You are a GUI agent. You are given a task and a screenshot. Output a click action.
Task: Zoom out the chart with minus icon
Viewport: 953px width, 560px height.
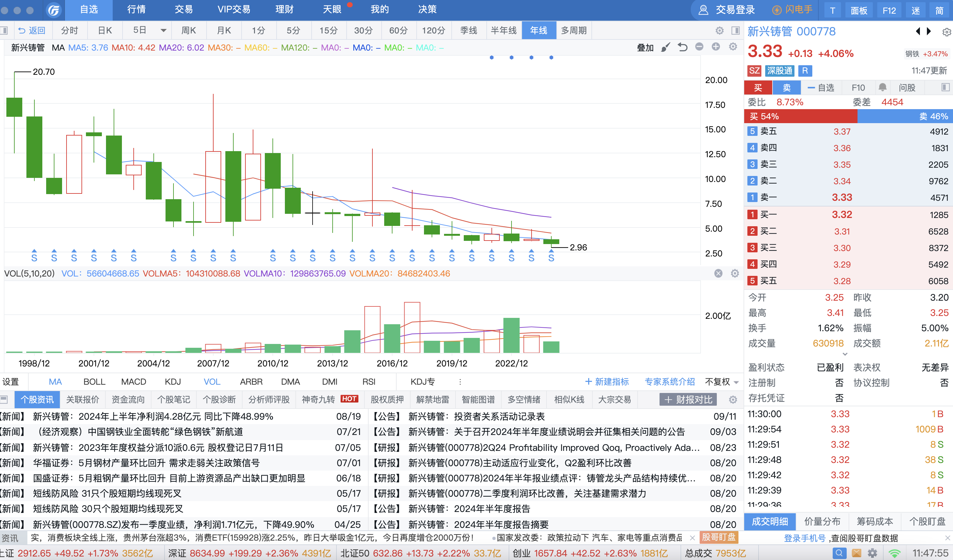[699, 46]
